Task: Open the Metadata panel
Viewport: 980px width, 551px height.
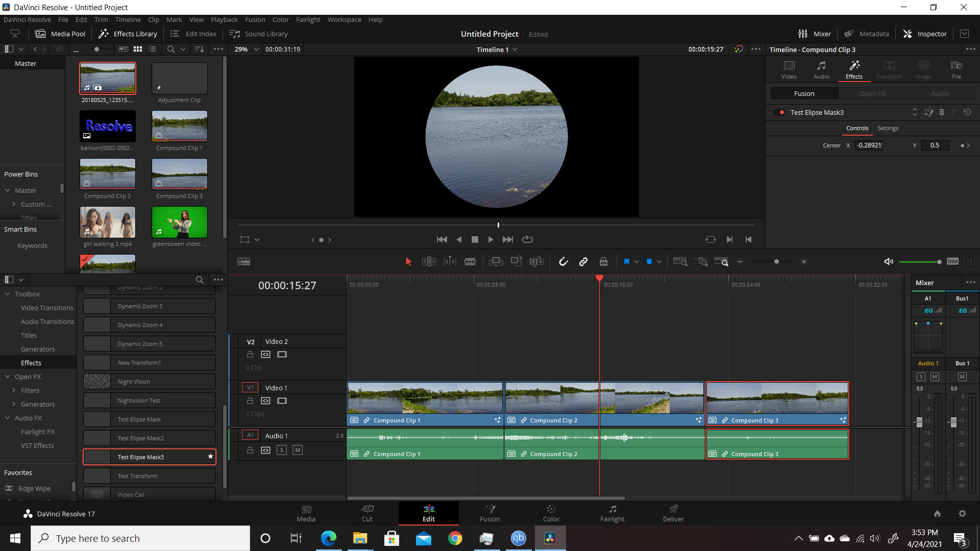Action: 867,34
